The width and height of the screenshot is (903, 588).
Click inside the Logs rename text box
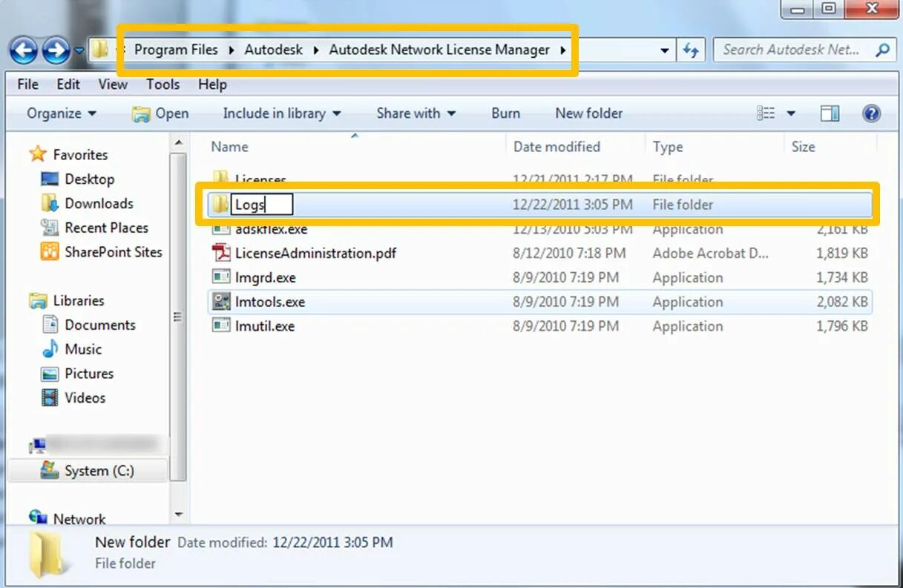tap(263, 204)
